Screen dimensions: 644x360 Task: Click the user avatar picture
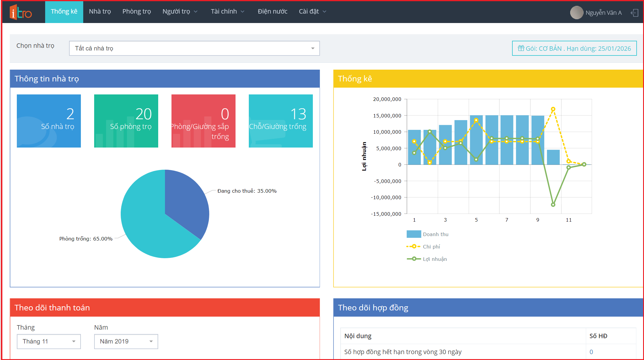tap(576, 13)
